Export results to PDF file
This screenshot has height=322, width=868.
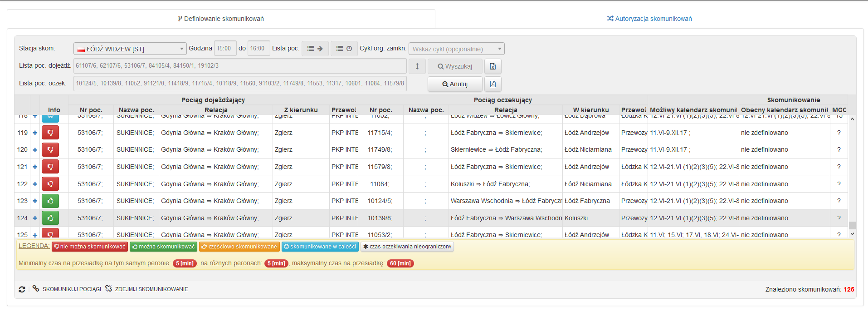click(493, 84)
